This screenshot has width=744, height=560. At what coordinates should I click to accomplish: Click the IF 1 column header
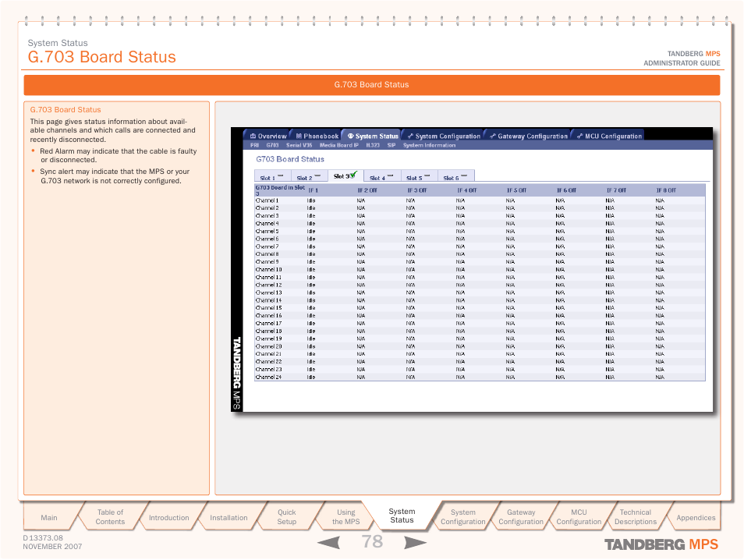[314, 190]
